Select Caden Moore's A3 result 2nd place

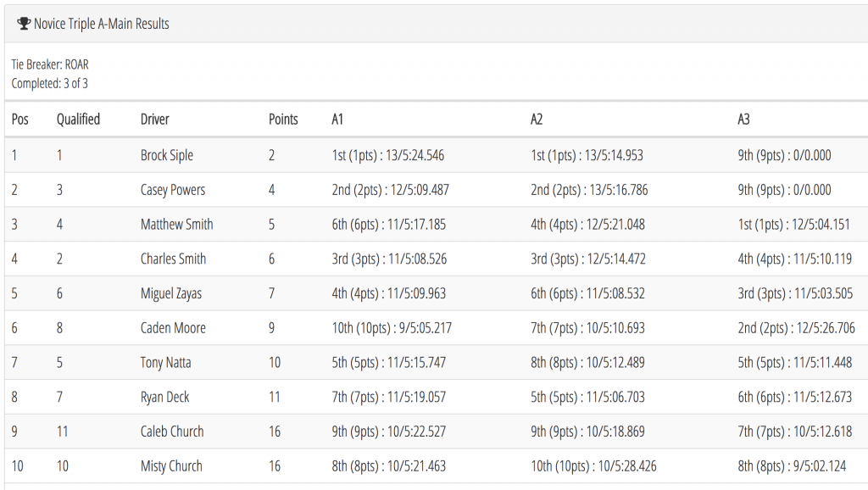click(796, 328)
